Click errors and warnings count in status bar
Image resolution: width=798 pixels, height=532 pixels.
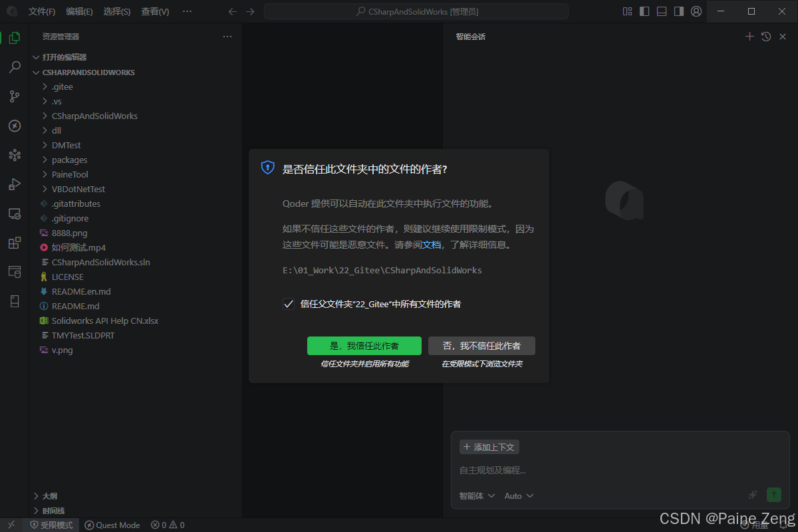click(x=168, y=525)
